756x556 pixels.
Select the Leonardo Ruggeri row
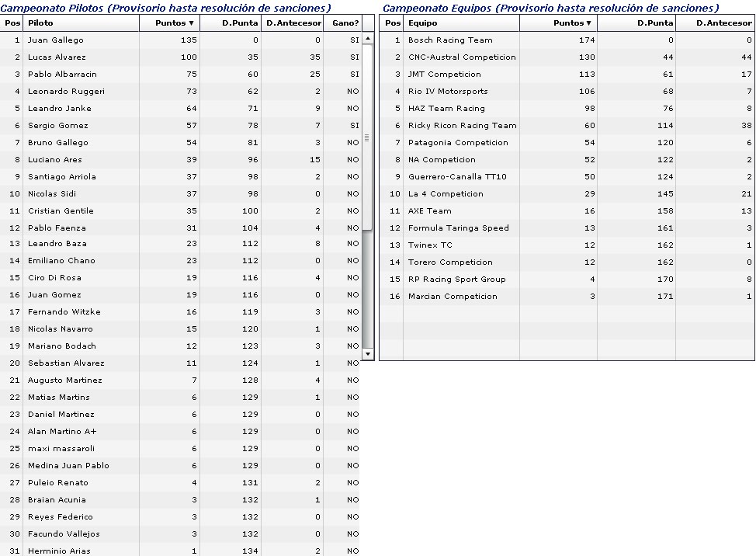180,91
